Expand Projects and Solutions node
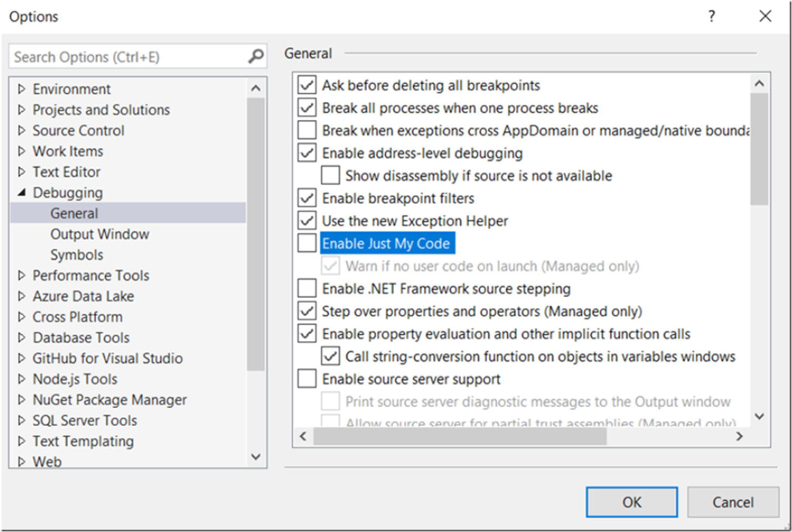The height and width of the screenshot is (532, 792). pos(22,110)
